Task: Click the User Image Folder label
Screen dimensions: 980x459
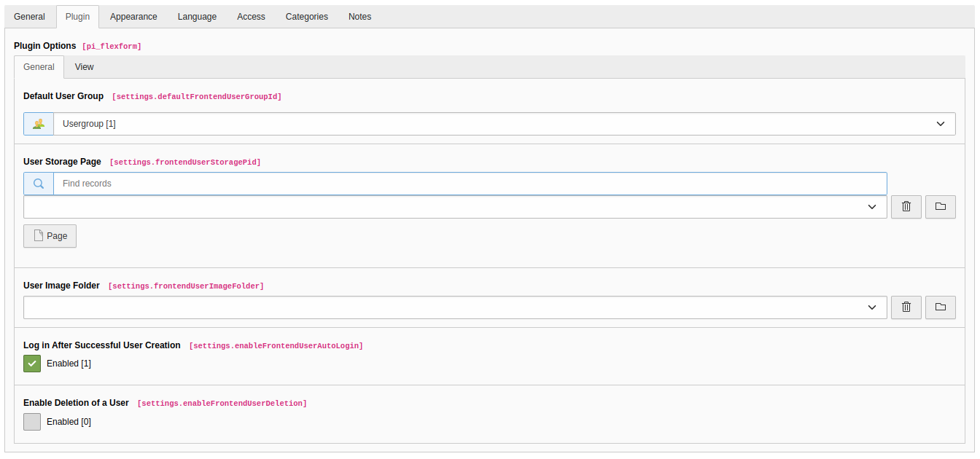Action: click(61, 286)
